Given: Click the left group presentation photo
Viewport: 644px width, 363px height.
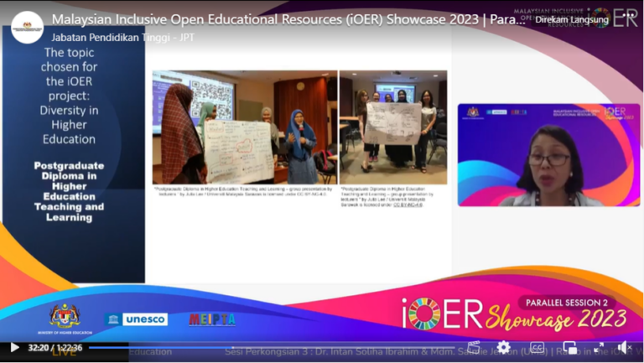Looking at the screenshot, I should 245,127.
